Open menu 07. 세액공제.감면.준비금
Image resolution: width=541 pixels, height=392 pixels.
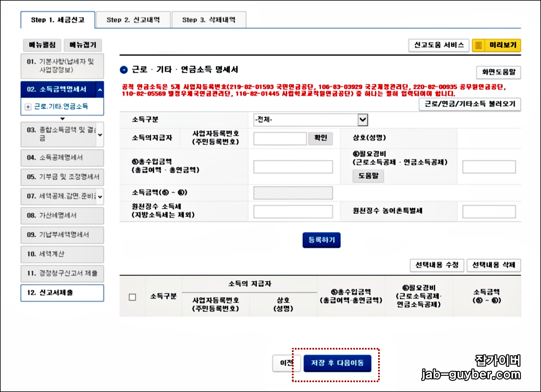click(59, 196)
